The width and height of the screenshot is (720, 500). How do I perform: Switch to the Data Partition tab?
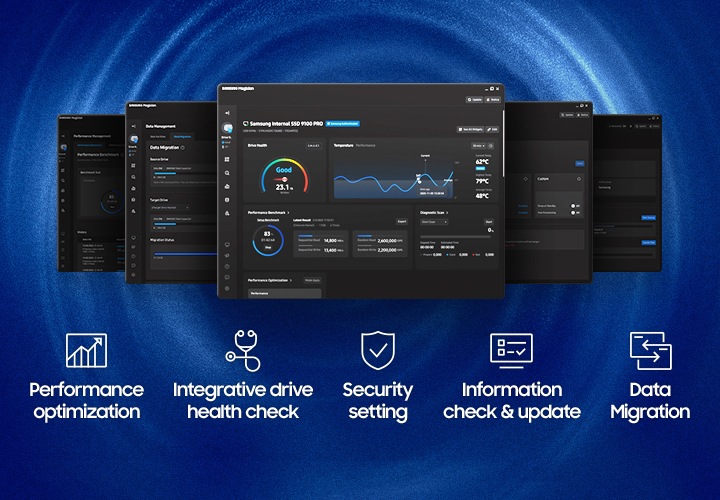coord(158,137)
